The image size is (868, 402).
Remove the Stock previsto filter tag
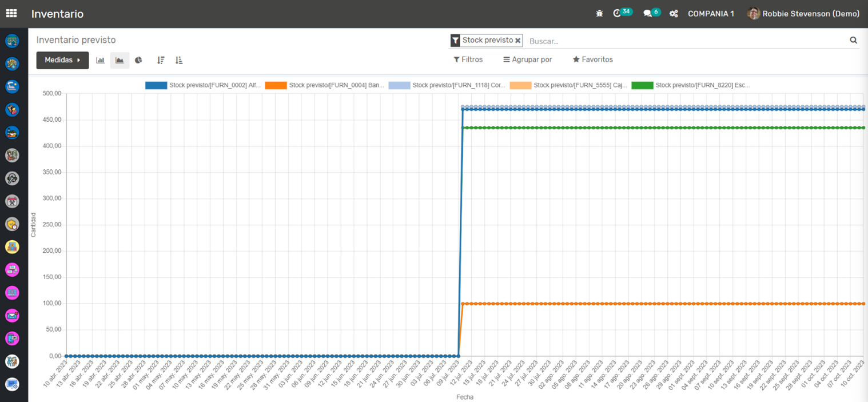coord(517,41)
